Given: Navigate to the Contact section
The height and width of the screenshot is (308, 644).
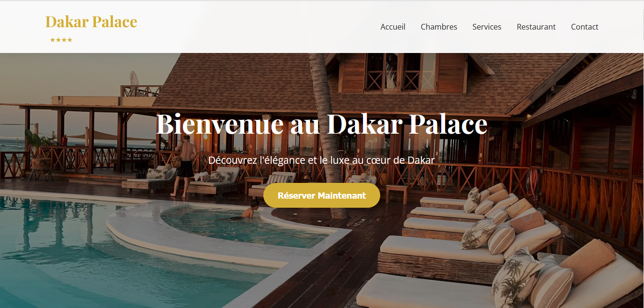Looking at the screenshot, I should point(584,27).
